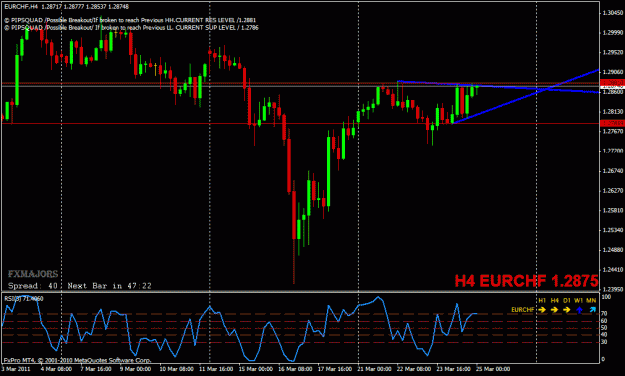
Task: Click the yellow D1 trend arrow
Action: click(567, 309)
